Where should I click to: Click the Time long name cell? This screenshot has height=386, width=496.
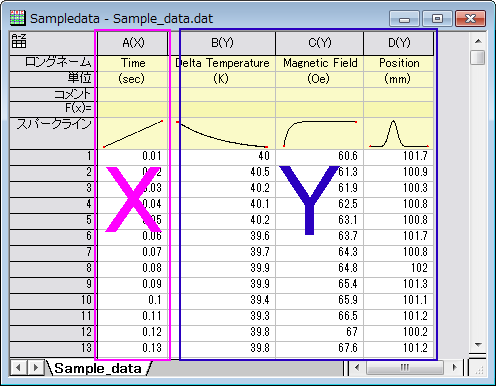[x=132, y=63]
